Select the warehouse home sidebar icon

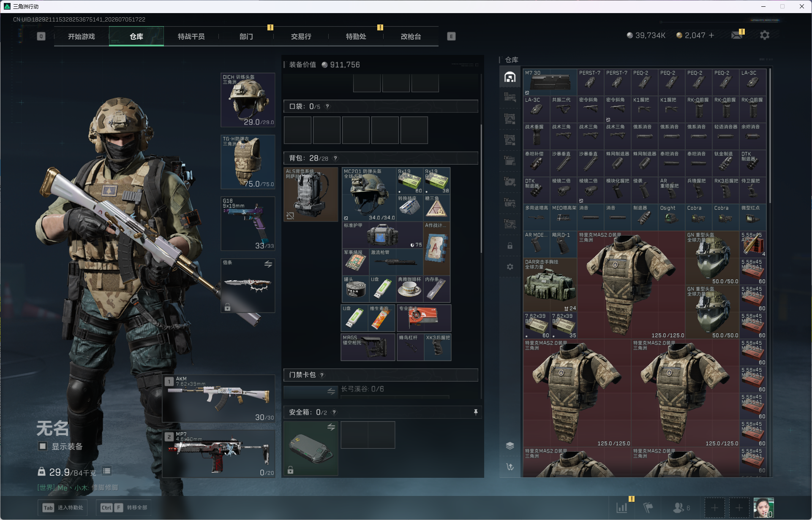click(x=510, y=77)
